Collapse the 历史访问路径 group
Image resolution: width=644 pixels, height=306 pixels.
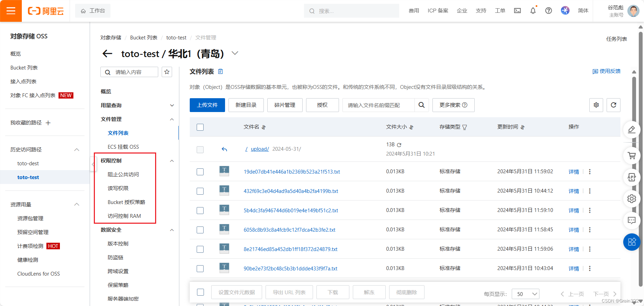point(77,150)
